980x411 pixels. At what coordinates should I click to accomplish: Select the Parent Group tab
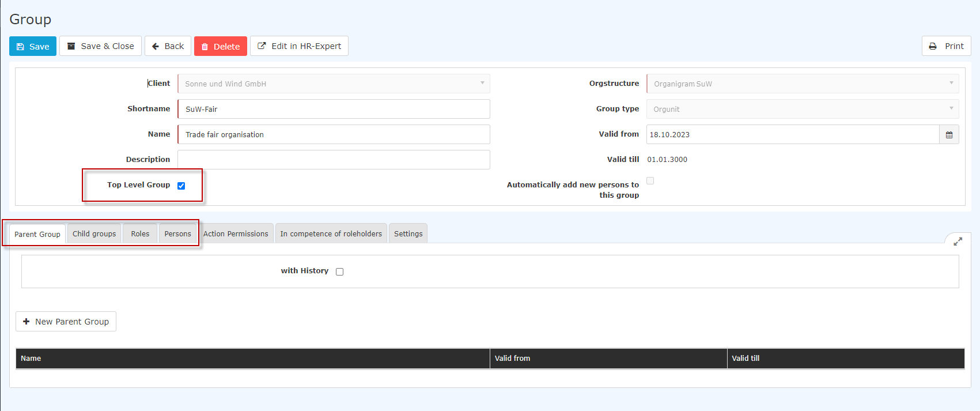[x=37, y=234]
